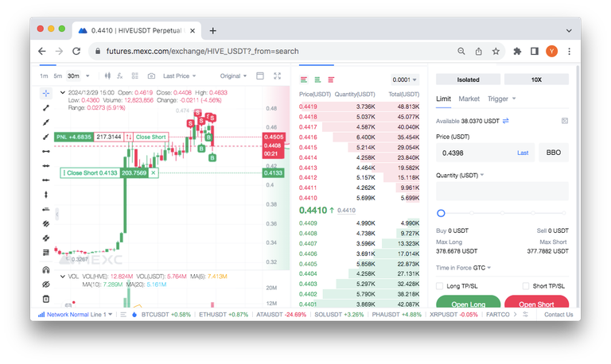Image resolution: width=611 pixels, height=364 pixels.
Task: Pick the trend line drawing tool
Action: tap(46, 108)
